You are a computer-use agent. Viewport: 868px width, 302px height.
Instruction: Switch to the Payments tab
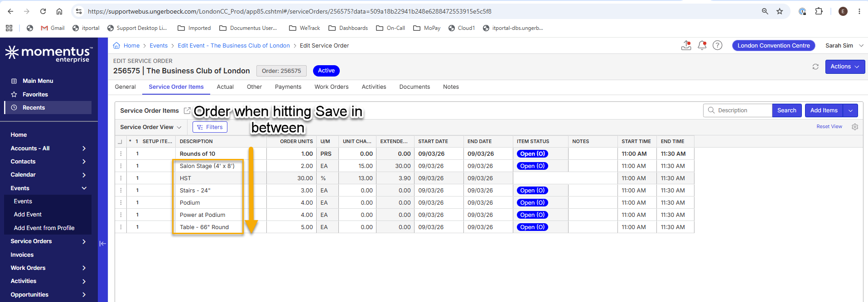[288, 87]
